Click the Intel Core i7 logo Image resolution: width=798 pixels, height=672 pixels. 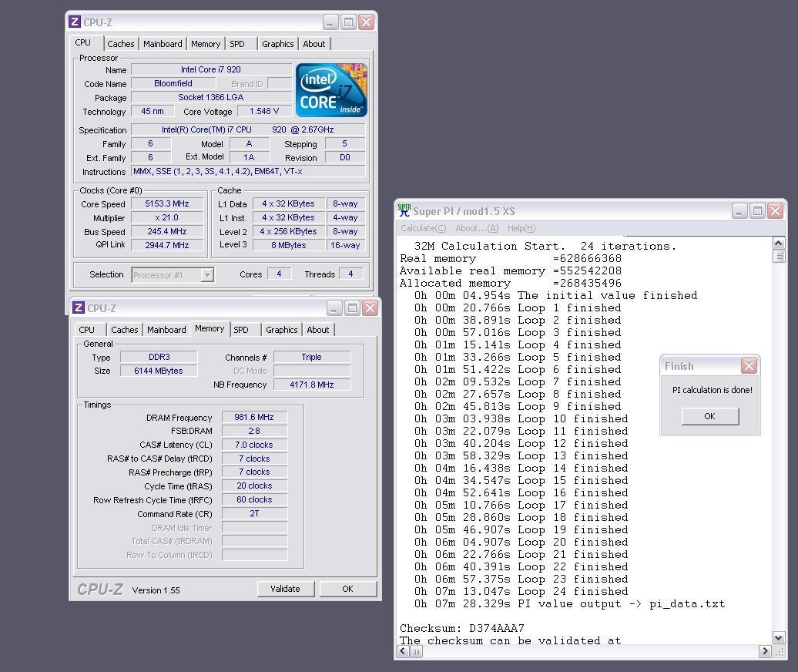pyautogui.click(x=331, y=90)
